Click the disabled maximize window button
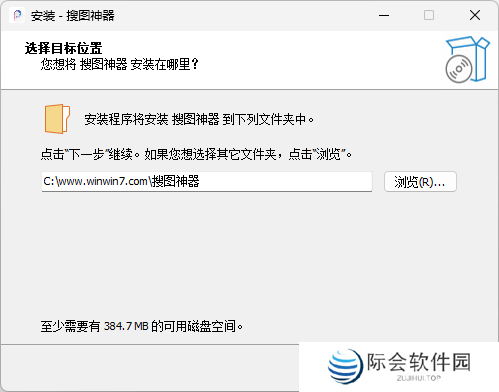Image resolution: width=499 pixels, height=392 pixels. point(429,15)
